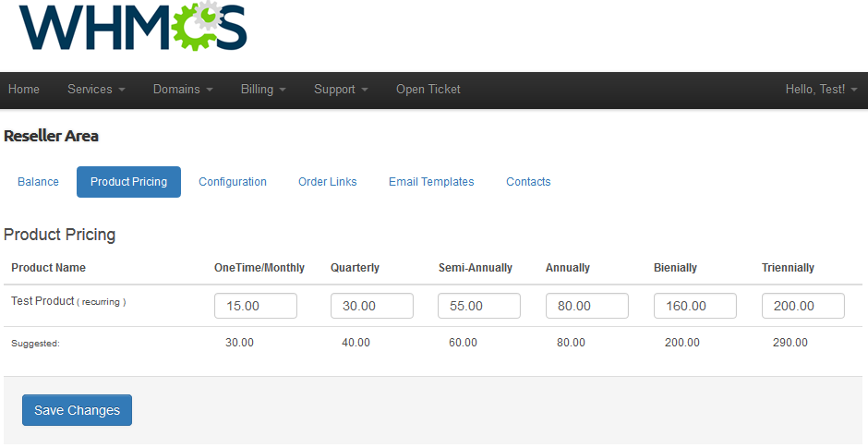Focus the Triennially price field 200.00
Viewport: 868px width, 448px height.
[803, 306]
